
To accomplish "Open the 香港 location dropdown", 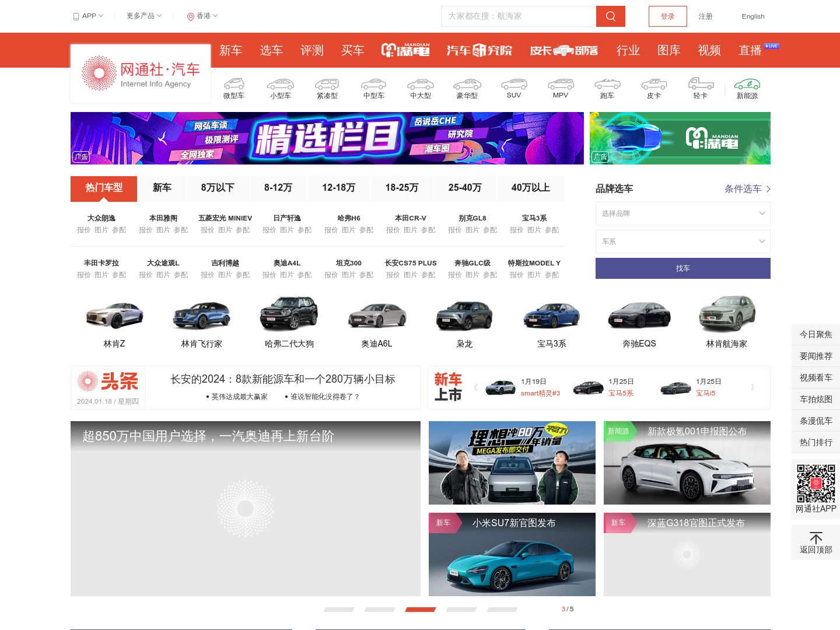I will coord(202,16).
